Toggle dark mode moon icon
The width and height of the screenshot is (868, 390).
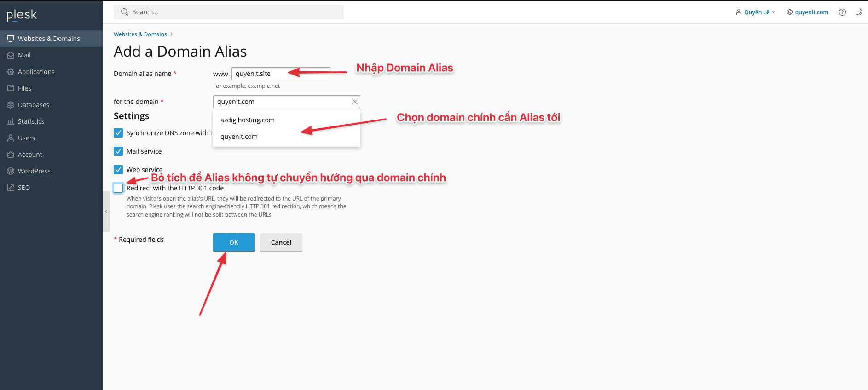pos(858,12)
